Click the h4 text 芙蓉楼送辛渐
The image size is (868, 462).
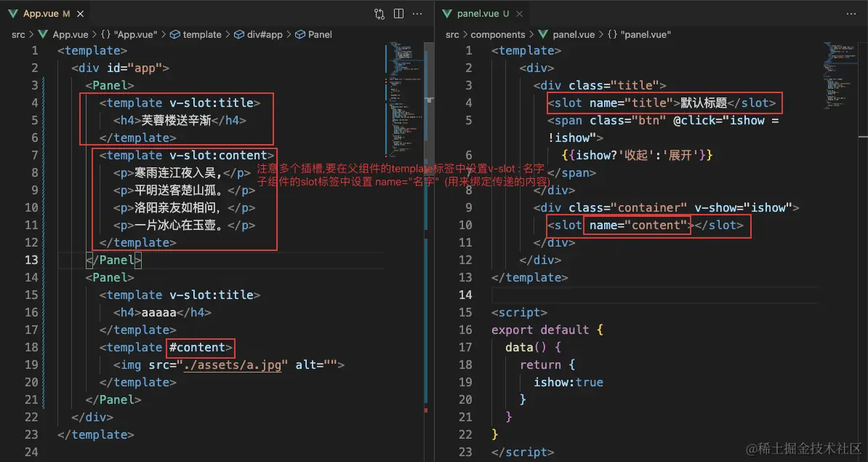tap(176, 120)
